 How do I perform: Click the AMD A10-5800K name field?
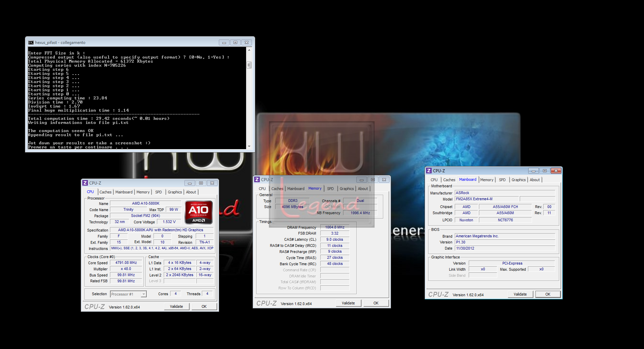tap(146, 203)
